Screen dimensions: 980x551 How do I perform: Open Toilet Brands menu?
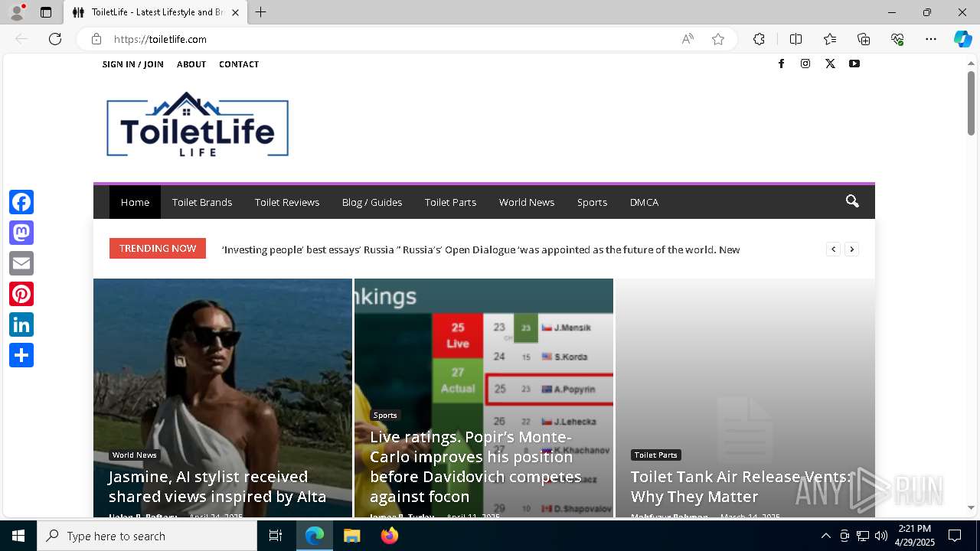click(x=202, y=202)
